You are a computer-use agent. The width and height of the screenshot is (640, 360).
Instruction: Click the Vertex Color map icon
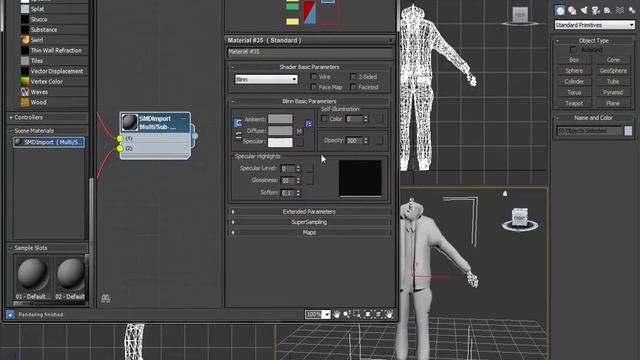click(25, 81)
